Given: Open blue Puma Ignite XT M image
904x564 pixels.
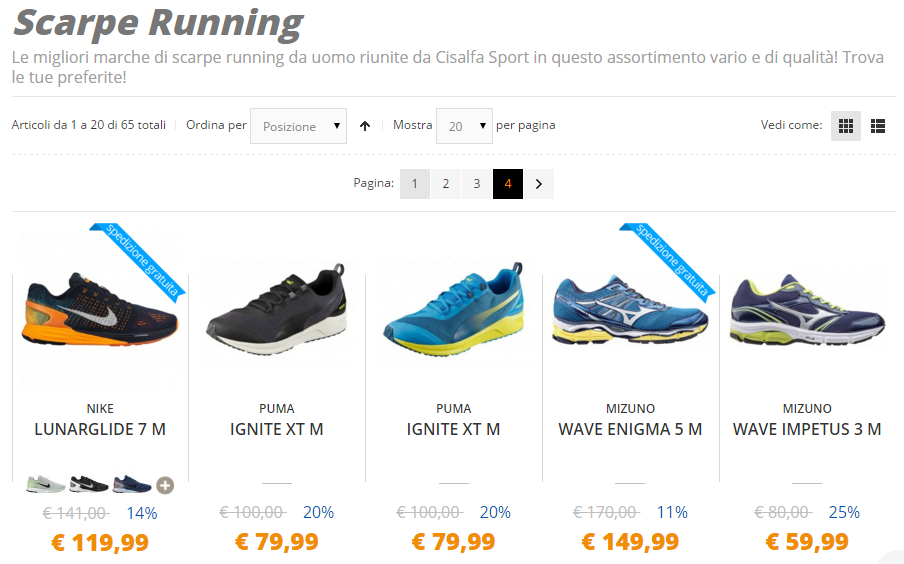Looking at the screenshot, I should [x=454, y=307].
